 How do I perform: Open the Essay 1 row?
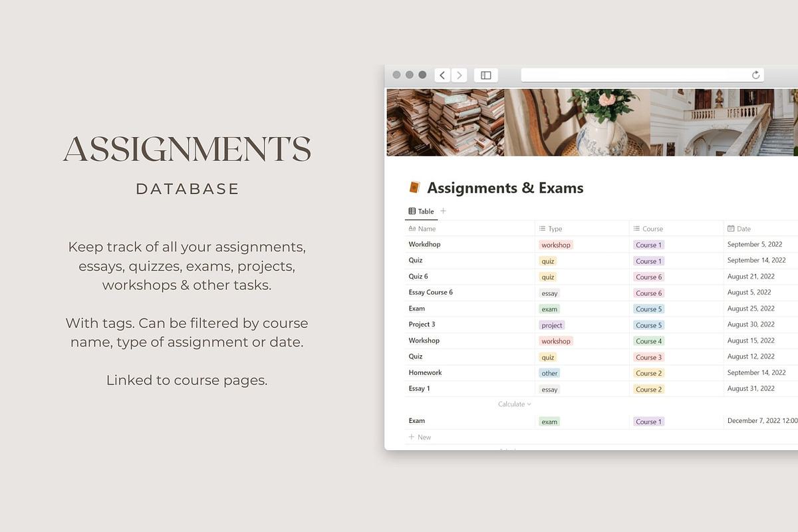point(419,388)
